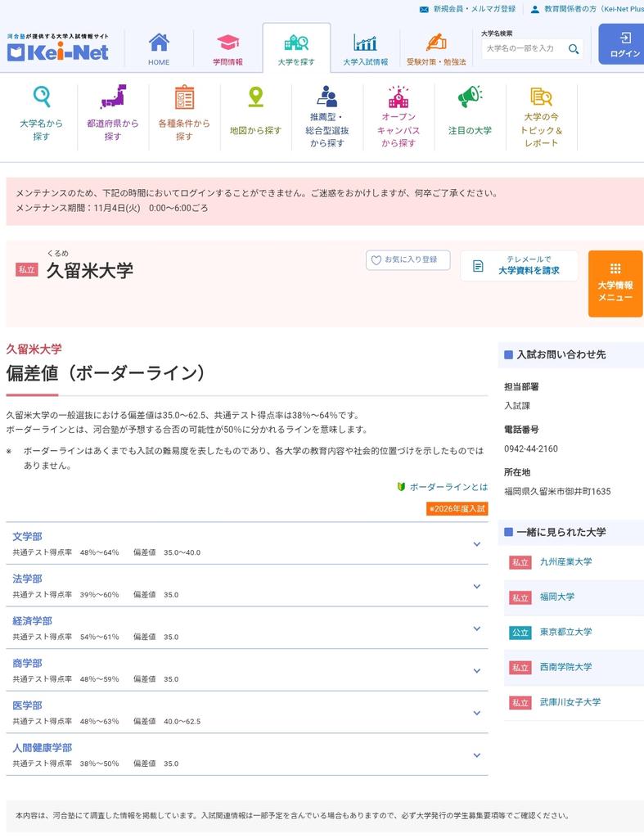644x838 pixels.
Task: Click the ログイン button
Action: point(622,44)
